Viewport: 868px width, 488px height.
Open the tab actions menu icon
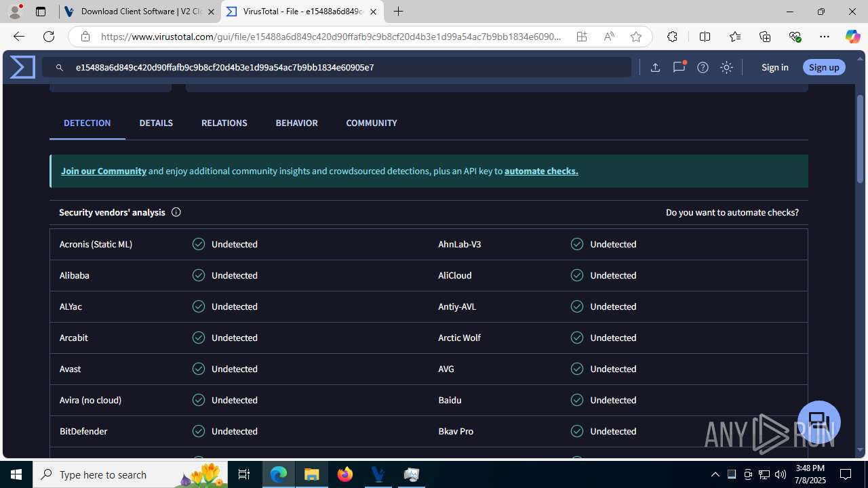tap(41, 12)
